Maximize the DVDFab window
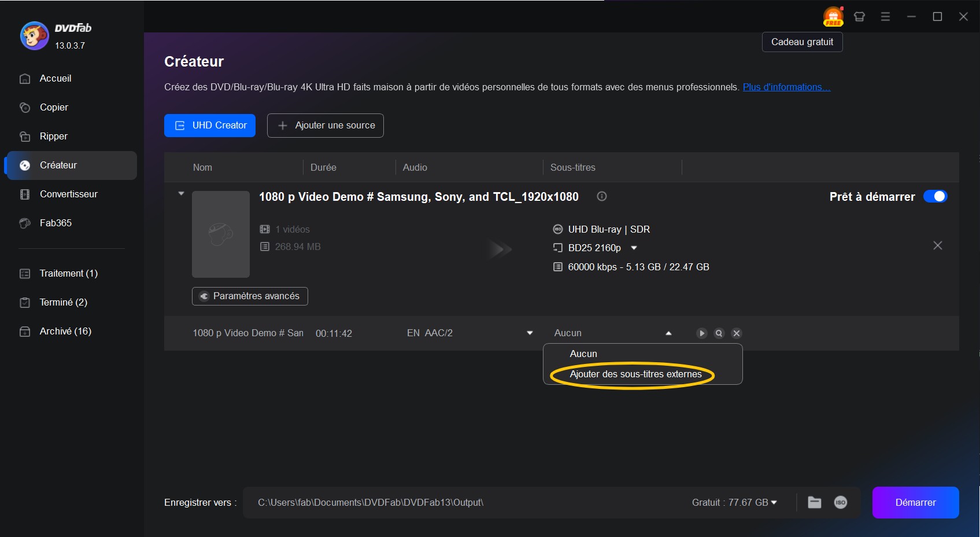This screenshot has height=537, width=980. (x=937, y=17)
